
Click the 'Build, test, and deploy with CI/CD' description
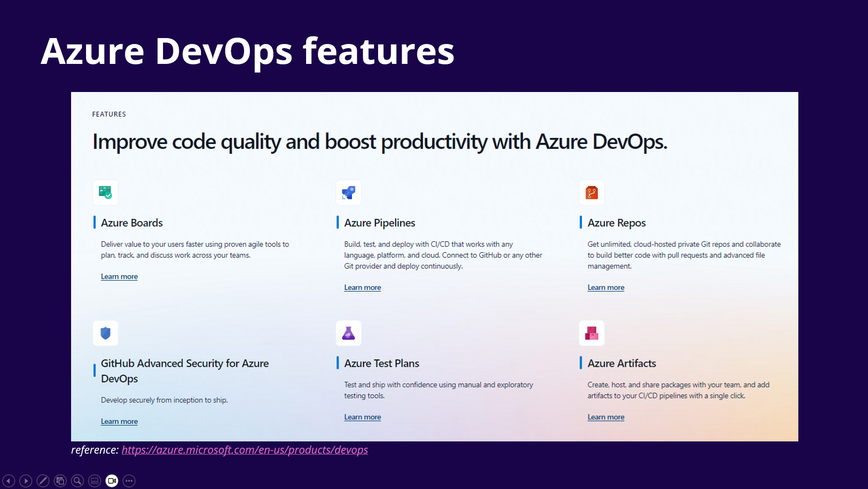[x=443, y=255]
